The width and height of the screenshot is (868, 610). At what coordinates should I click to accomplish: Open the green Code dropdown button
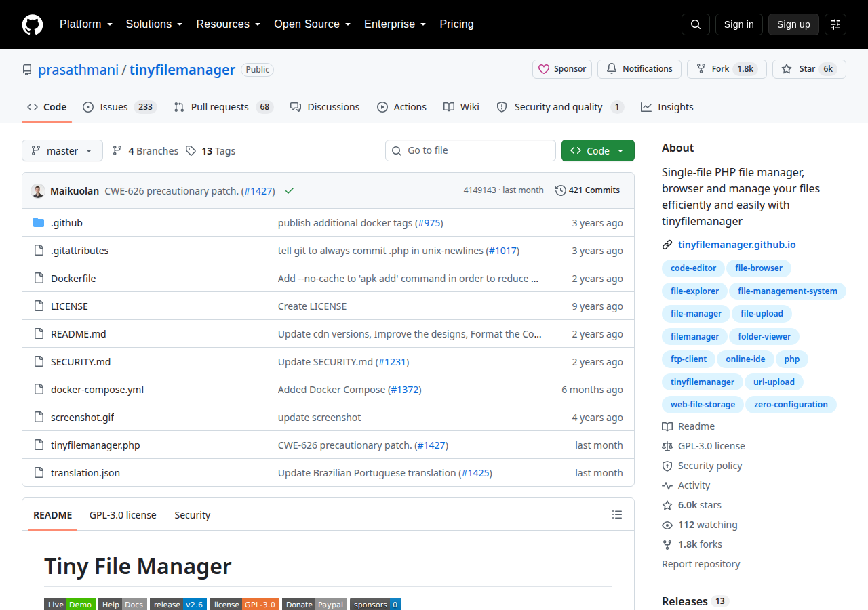tap(598, 151)
